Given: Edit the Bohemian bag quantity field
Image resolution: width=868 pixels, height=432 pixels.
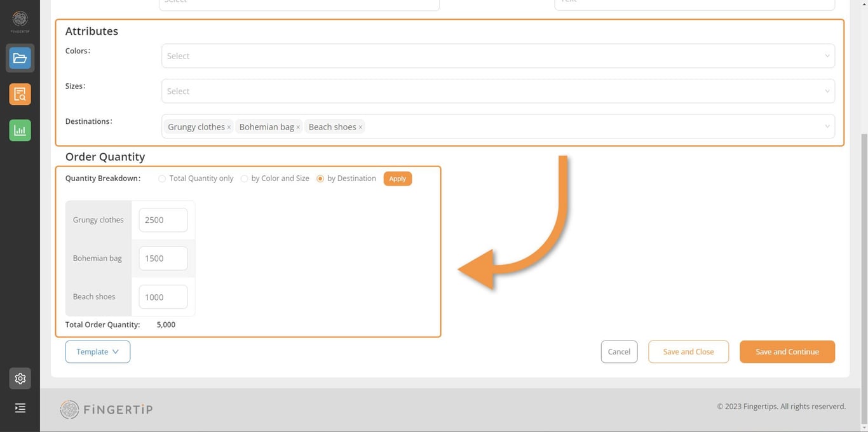Looking at the screenshot, I should point(163,259).
